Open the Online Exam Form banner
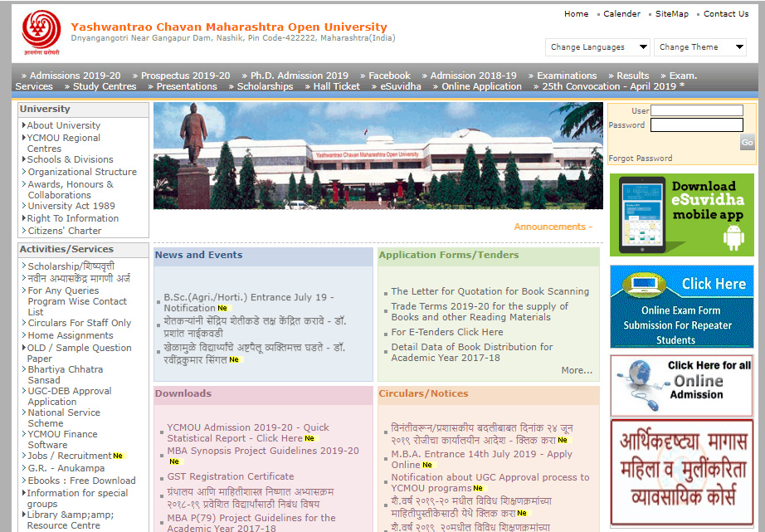 click(682, 306)
